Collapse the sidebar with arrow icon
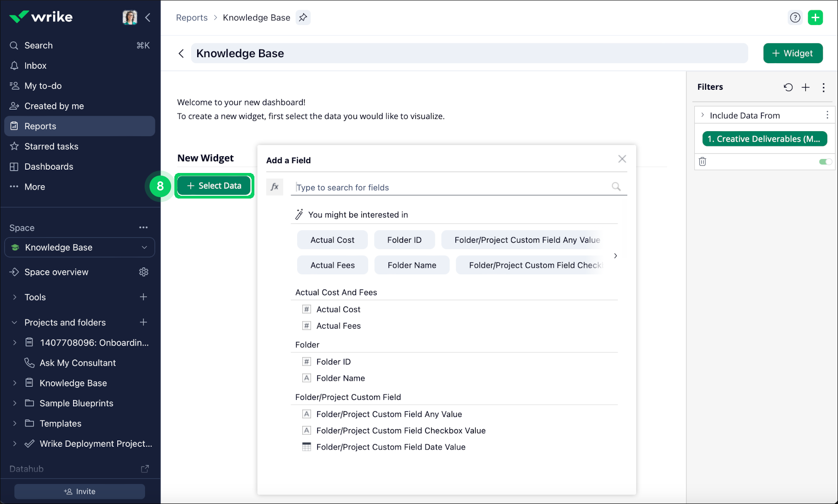The height and width of the screenshot is (504, 838). tap(148, 18)
